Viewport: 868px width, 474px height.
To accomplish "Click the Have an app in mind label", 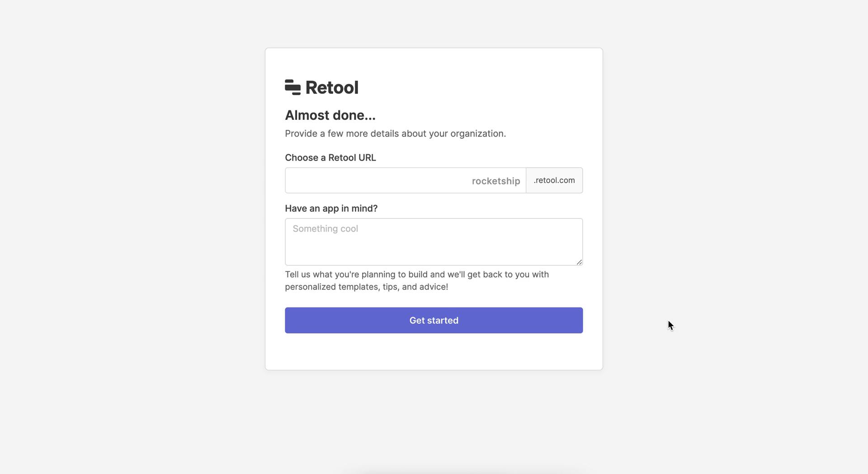I will [331, 209].
